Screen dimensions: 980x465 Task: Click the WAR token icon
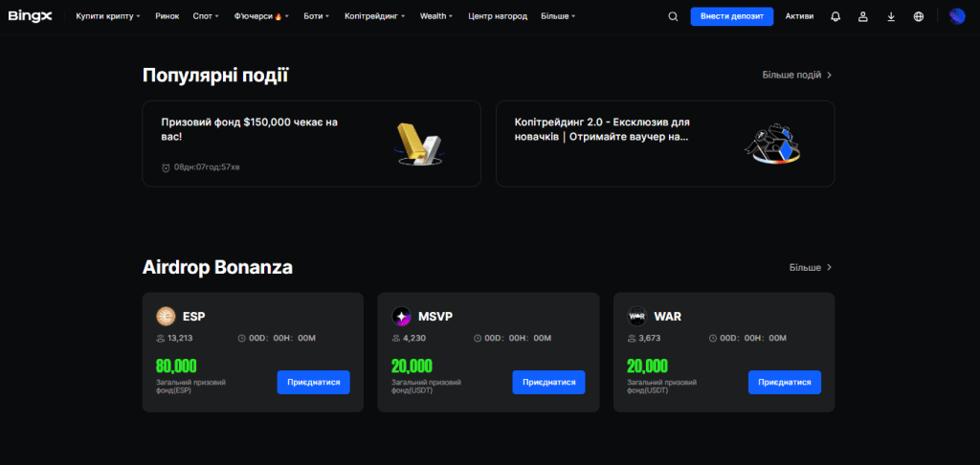[636, 317]
